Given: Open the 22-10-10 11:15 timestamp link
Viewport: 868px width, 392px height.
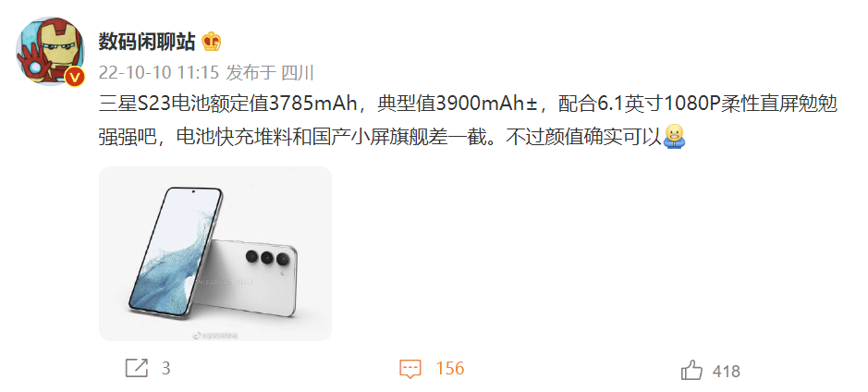Looking at the screenshot, I should 159,72.
